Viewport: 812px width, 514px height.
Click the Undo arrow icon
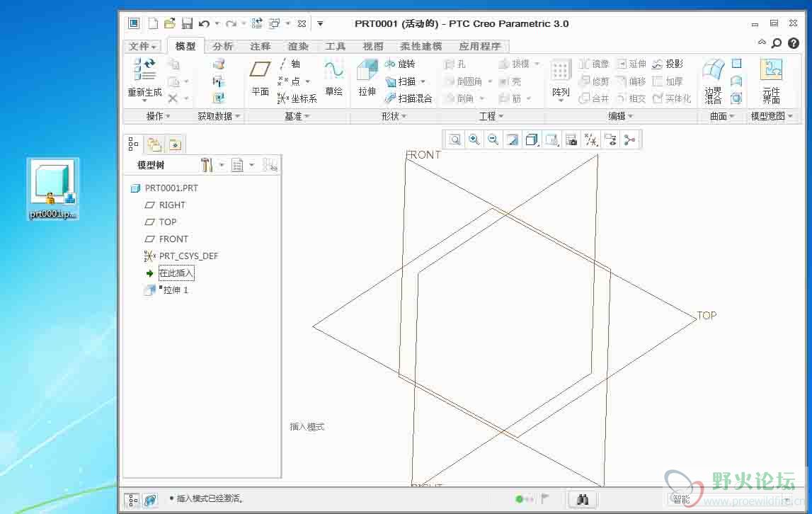pos(204,23)
